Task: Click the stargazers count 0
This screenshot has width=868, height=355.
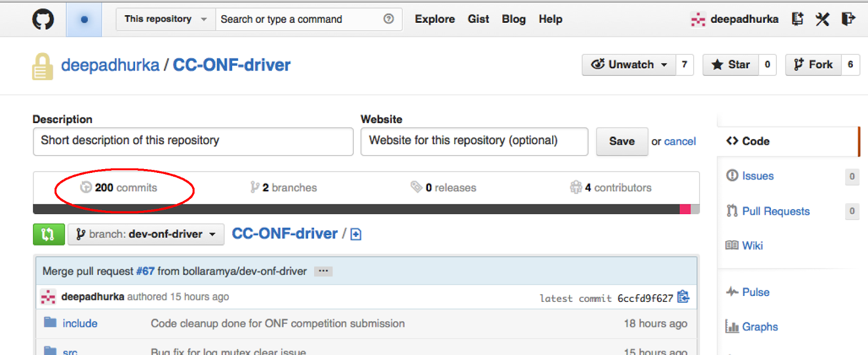Action: (767, 64)
